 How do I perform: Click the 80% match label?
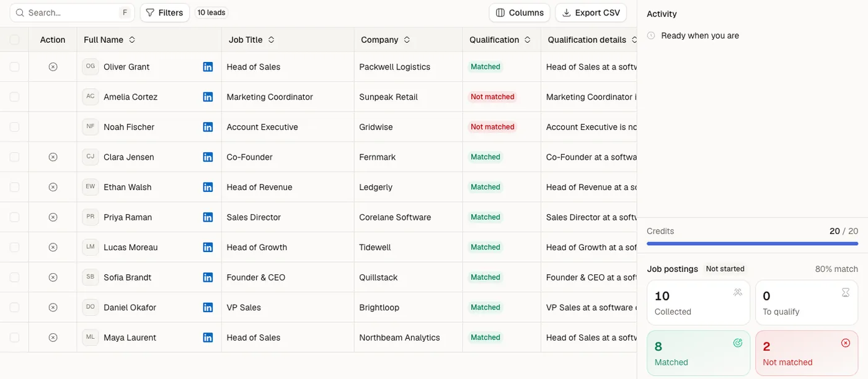pos(836,269)
